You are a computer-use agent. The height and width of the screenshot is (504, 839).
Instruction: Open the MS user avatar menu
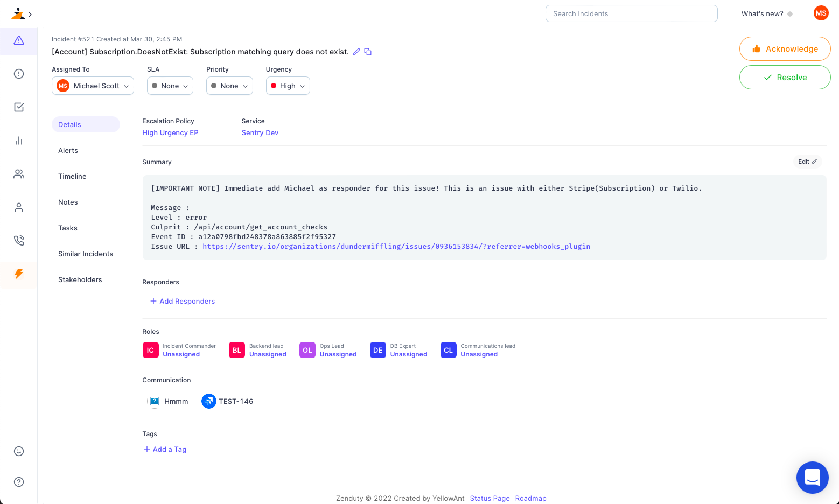click(821, 13)
